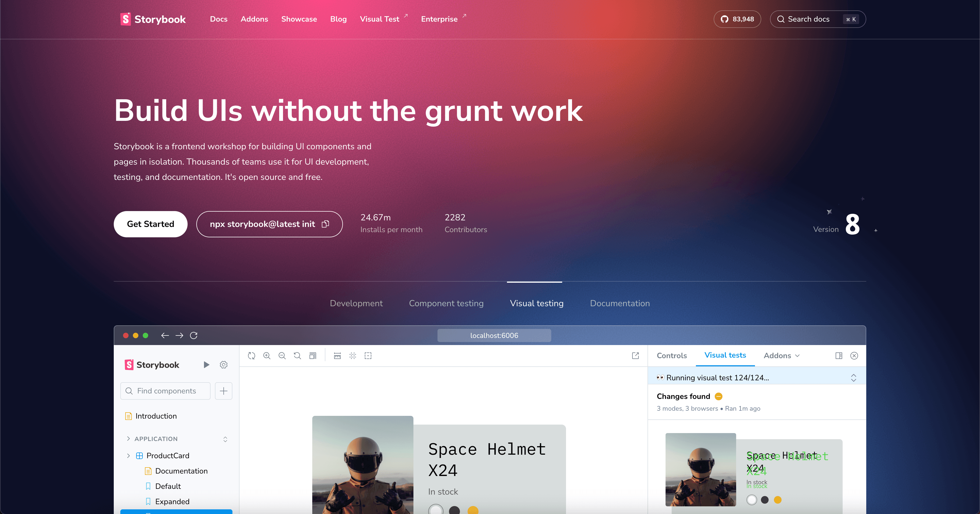Image resolution: width=980 pixels, height=514 pixels.
Task: Open the Visual Test external link
Action: 384,19
